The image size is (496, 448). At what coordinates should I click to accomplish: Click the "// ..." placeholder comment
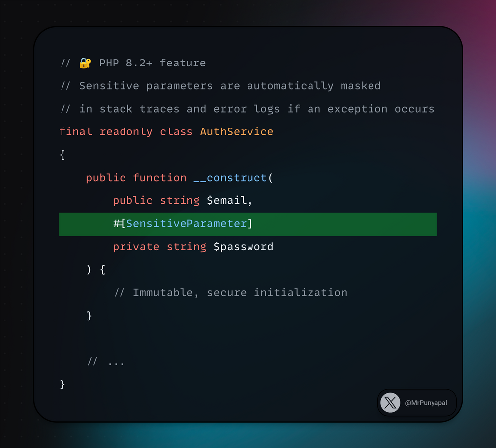coord(106,362)
